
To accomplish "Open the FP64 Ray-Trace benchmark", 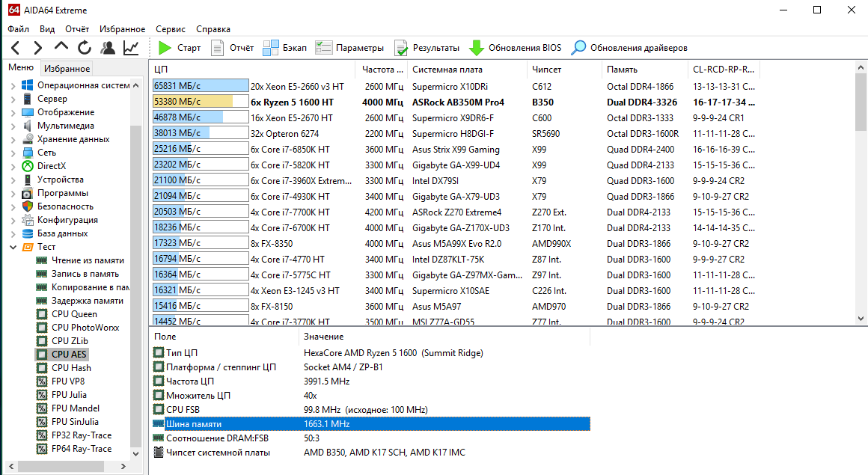I will click(82, 448).
